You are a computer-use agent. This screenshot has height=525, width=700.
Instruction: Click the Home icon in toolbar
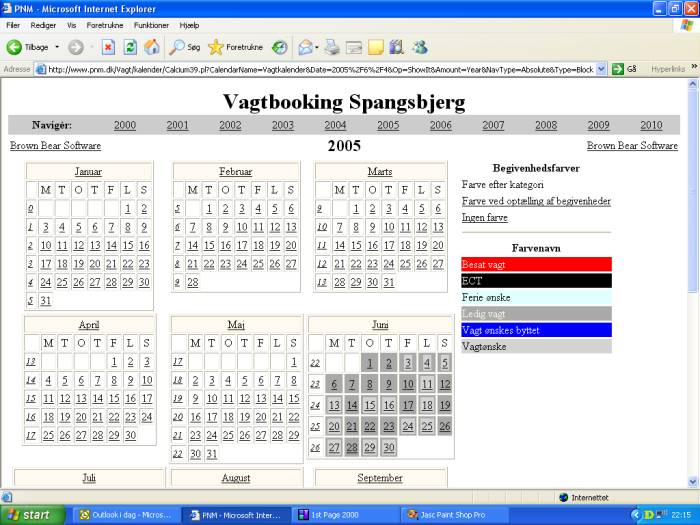tap(152, 47)
